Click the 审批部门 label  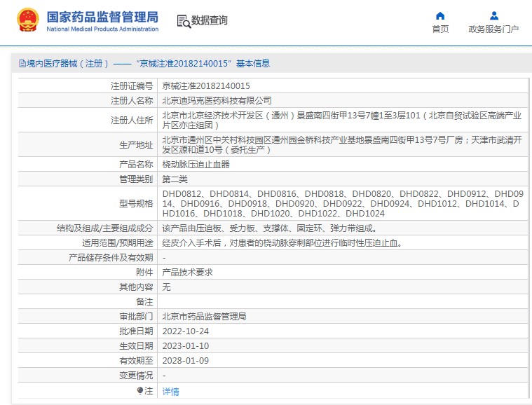(x=136, y=317)
